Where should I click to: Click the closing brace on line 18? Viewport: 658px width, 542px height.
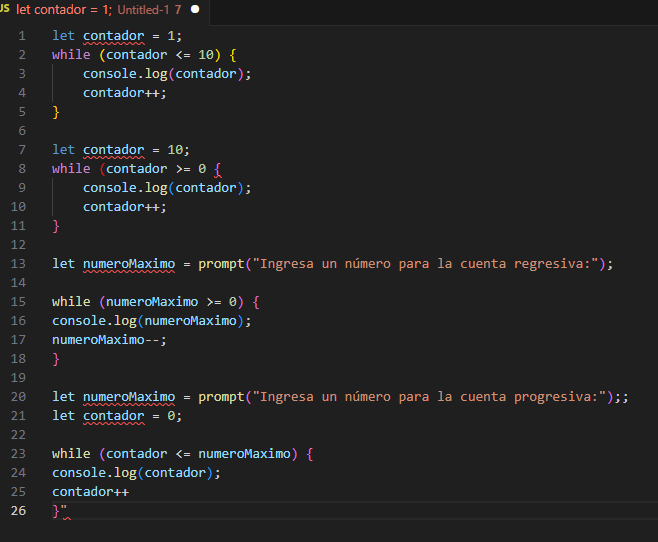[x=56, y=359]
